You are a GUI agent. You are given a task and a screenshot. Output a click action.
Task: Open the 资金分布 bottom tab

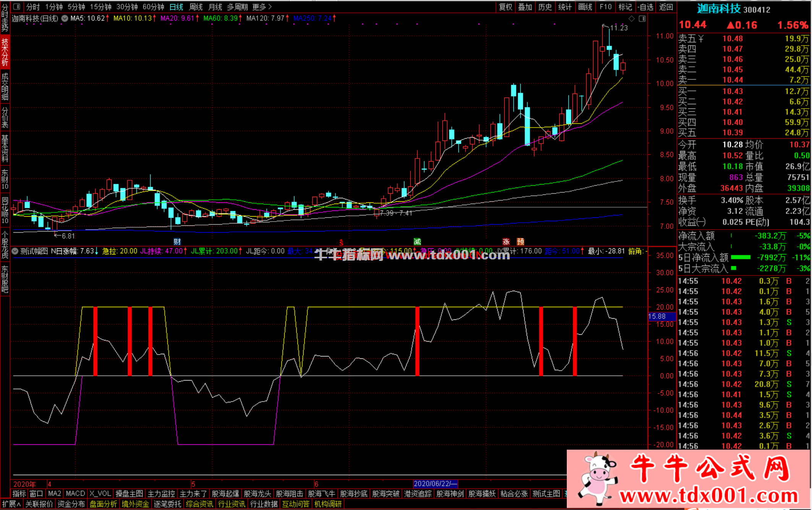click(x=71, y=504)
